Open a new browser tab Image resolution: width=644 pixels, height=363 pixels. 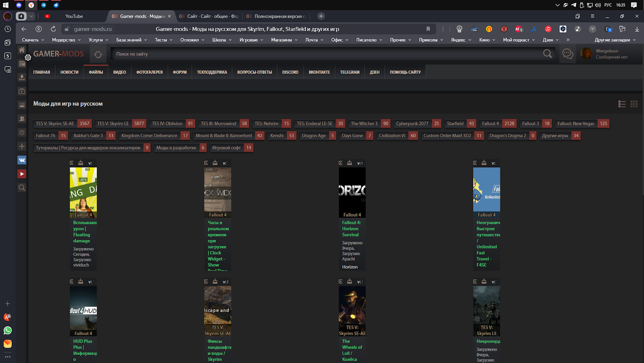321,16
